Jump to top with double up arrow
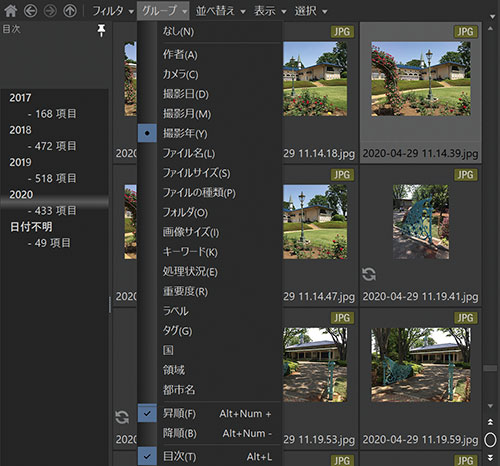This screenshot has width=500, height=466. point(490,422)
